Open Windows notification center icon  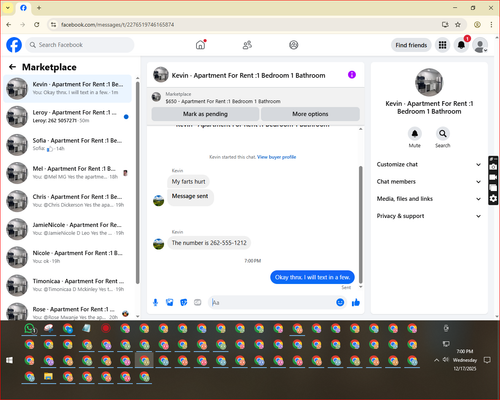[487, 360]
